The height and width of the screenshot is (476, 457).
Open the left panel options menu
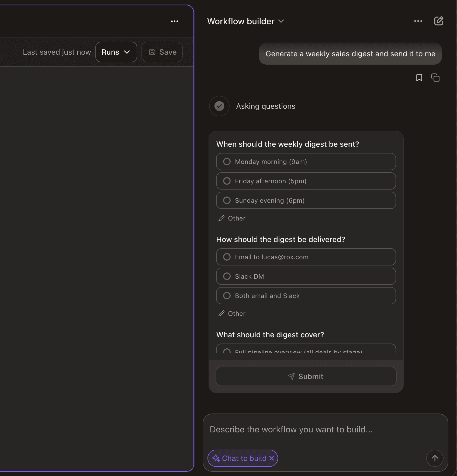[x=175, y=21]
